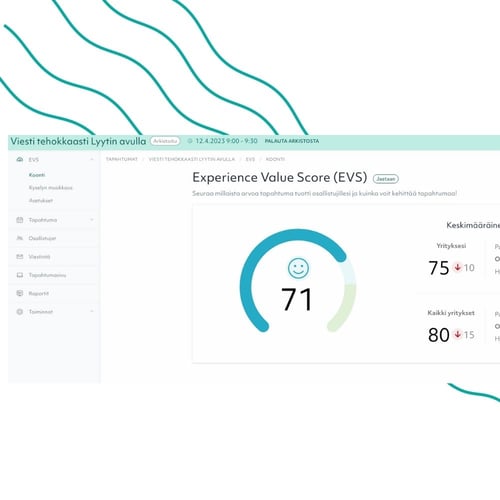Click the EVS breadcrumb link
Viewport: 500px width, 500px height.
(x=250, y=159)
